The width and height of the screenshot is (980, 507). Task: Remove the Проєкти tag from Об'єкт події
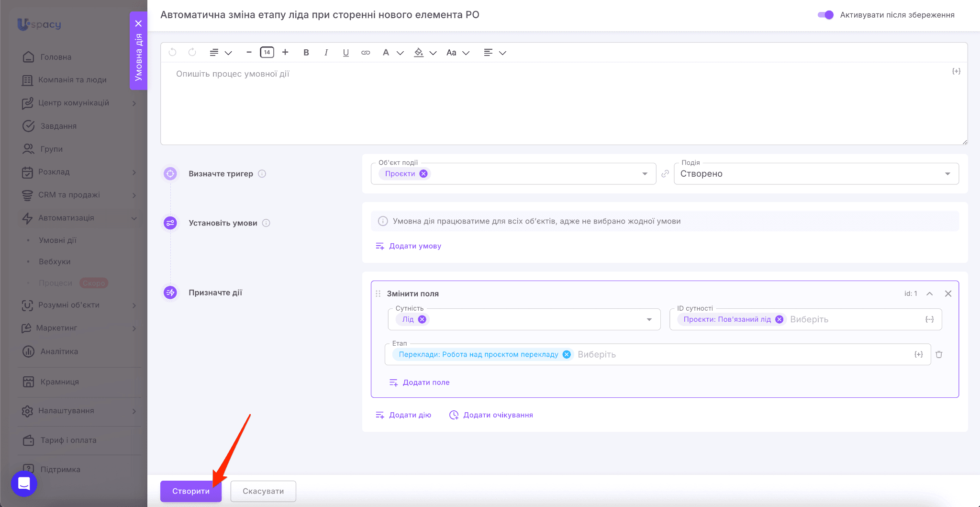click(423, 174)
